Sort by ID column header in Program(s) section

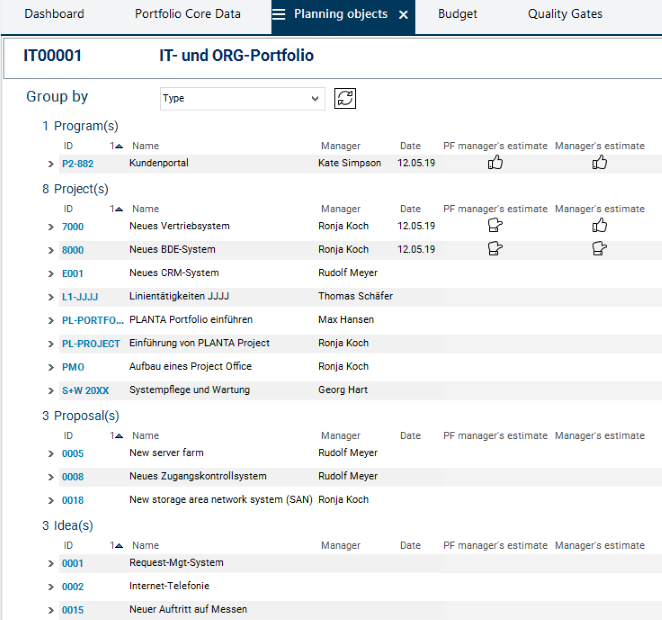point(68,146)
